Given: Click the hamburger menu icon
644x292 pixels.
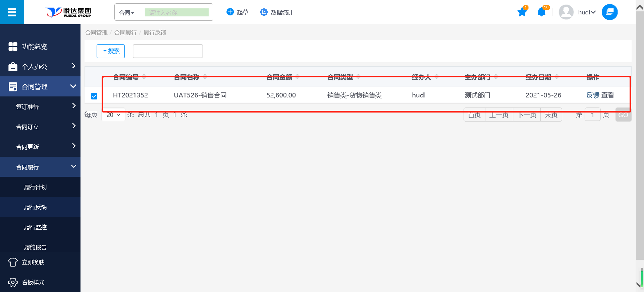Looking at the screenshot, I should tap(12, 12).
